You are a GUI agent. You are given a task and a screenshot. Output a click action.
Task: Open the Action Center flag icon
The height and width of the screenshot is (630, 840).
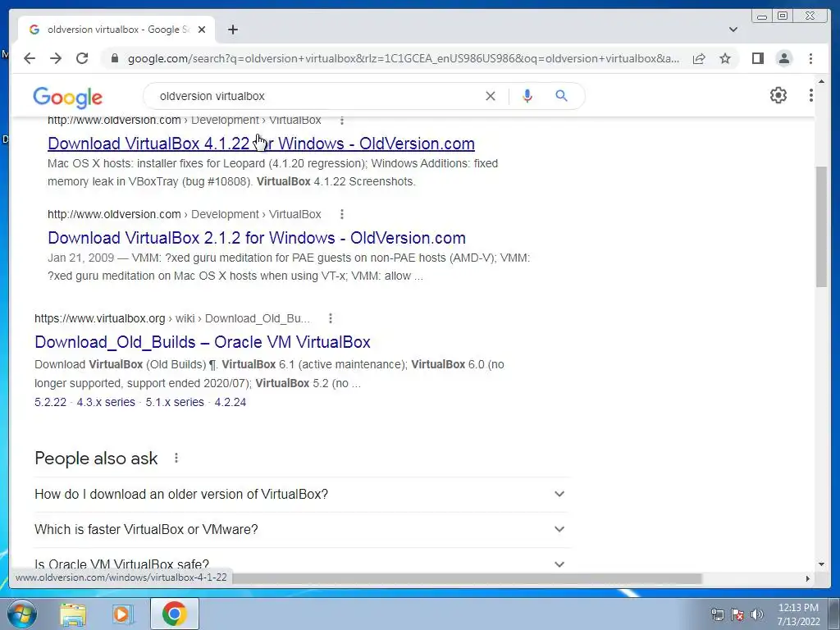coord(737,614)
